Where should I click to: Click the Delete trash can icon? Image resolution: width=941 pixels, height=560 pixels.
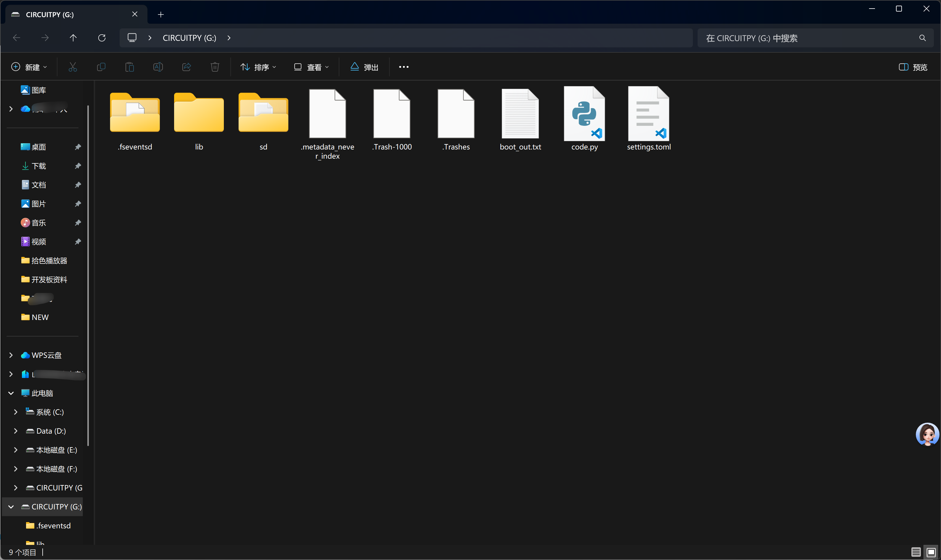point(215,67)
